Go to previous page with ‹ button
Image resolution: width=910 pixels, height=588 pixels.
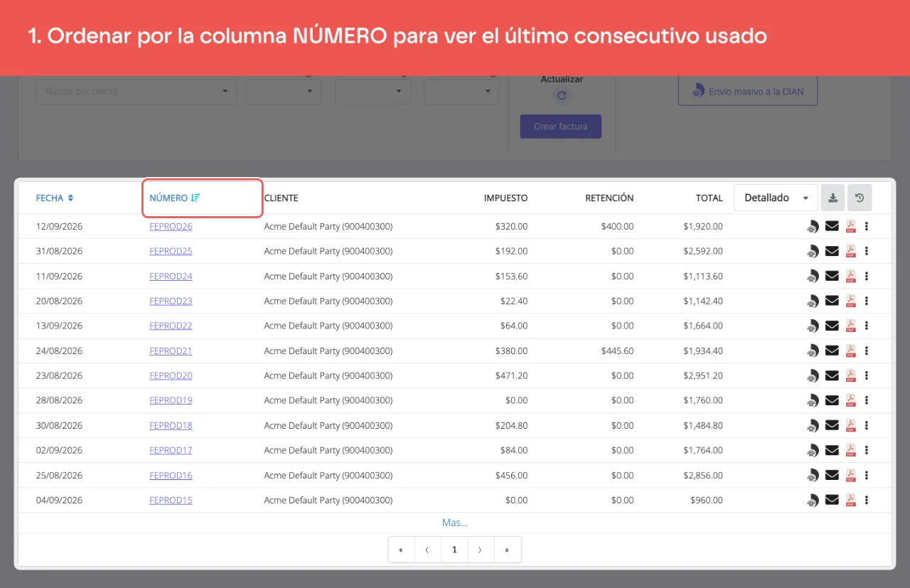[x=428, y=550]
